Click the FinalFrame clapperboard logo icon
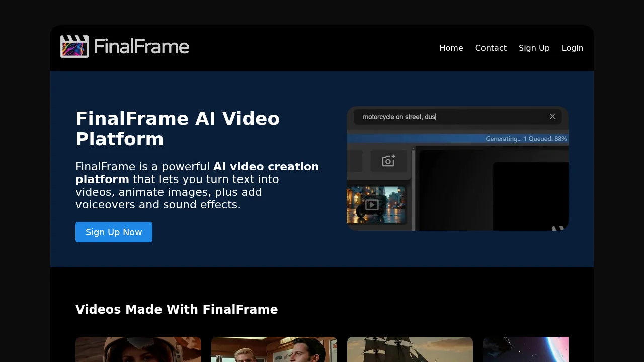This screenshot has width=644, height=362. coord(74,46)
